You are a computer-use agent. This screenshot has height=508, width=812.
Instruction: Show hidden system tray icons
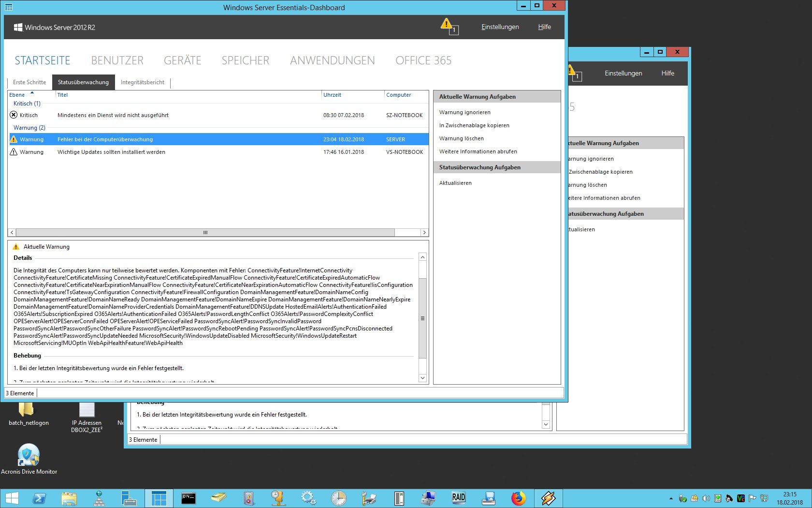point(671,498)
